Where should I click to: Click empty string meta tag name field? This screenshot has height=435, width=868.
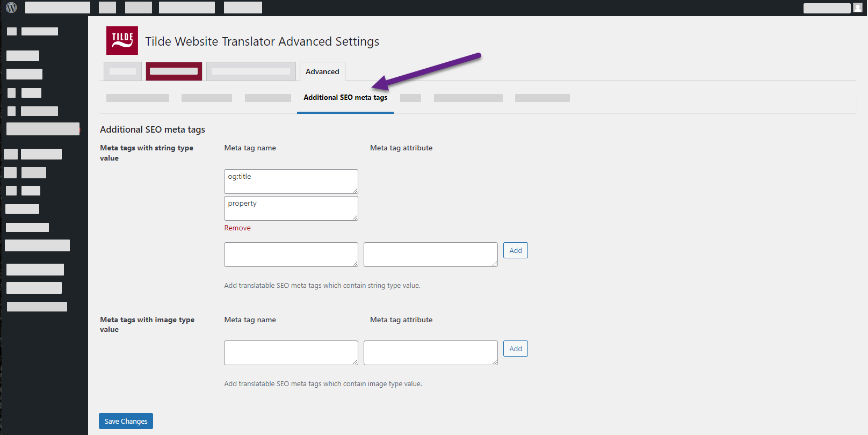coord(291,255)
